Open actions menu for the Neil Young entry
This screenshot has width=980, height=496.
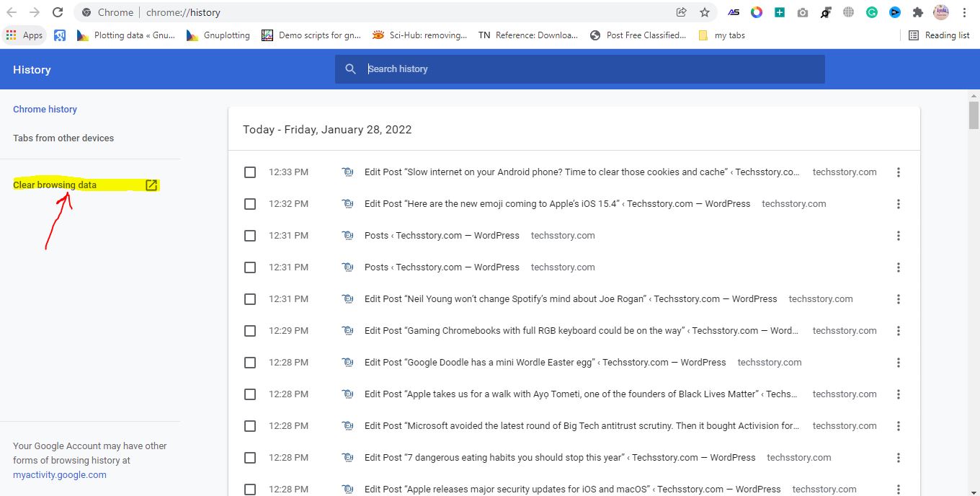(899, 299)
